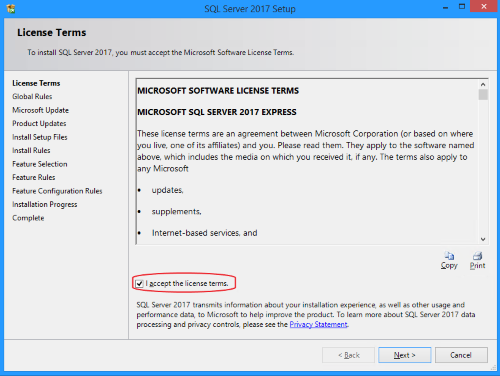Click the license text scroll-up arrow

coord(483,84)
